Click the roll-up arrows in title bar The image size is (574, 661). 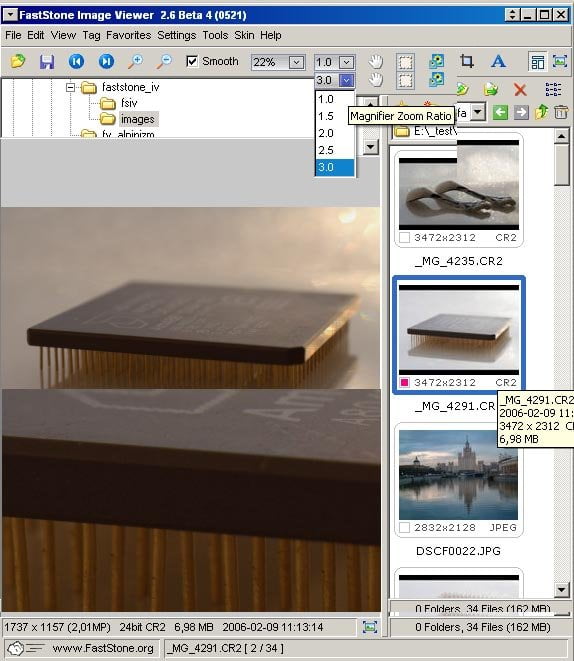512,15
